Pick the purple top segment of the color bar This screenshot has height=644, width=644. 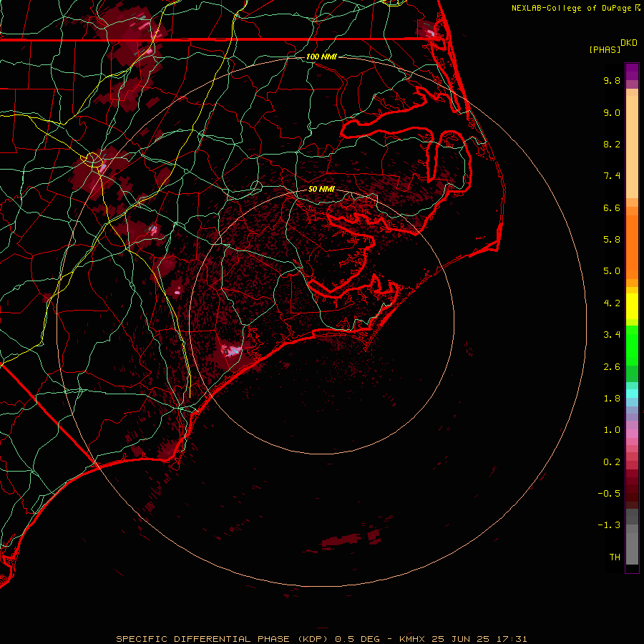pyautogui.click(x=632, y=72)
